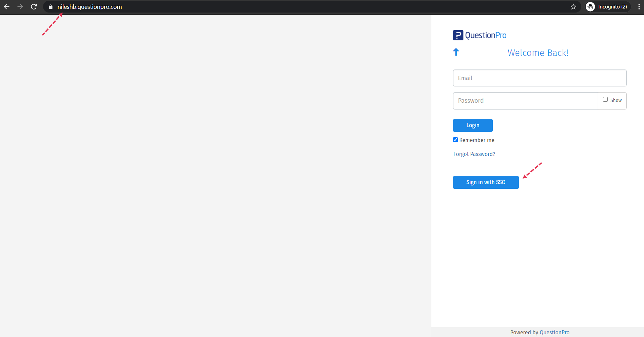This screenshot has height=337, width=644.
Task: Reload the page
Action: tap(34, 6)
